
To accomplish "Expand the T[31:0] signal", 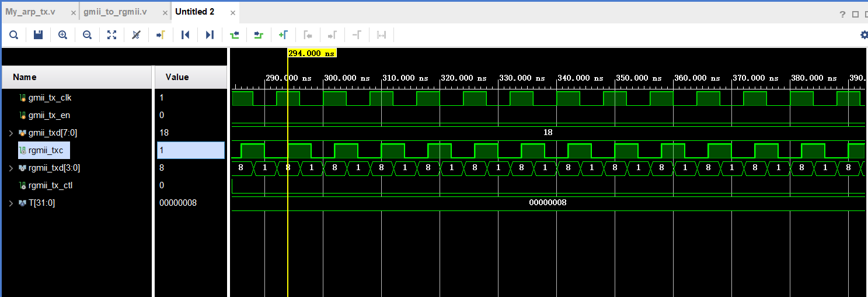I will point(11,203).
